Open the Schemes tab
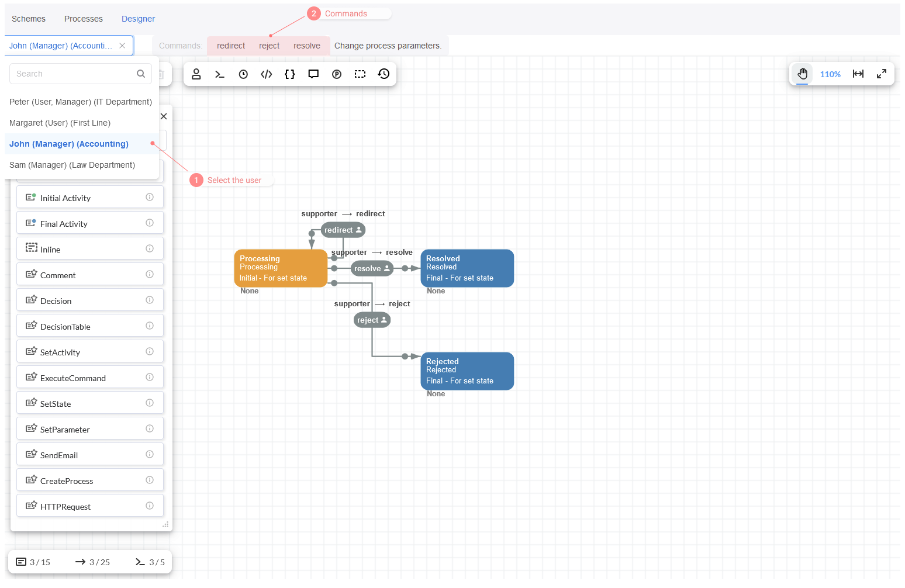 (x=29, y=19)
